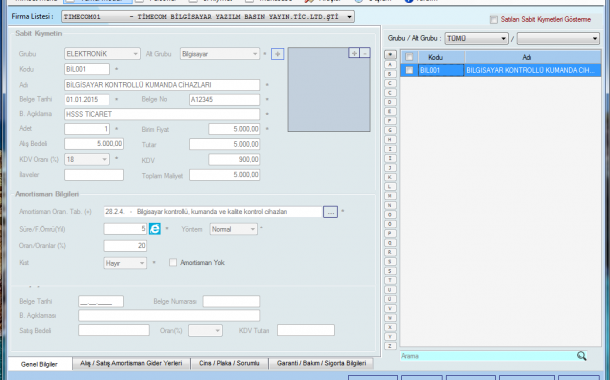Toggle the select-all checkbox in list header
Screen dimensions: 610x380
coord(409,57)
